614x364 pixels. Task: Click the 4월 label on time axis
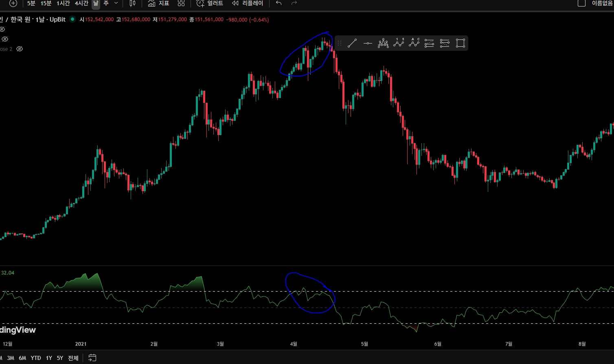click(294, 344)
